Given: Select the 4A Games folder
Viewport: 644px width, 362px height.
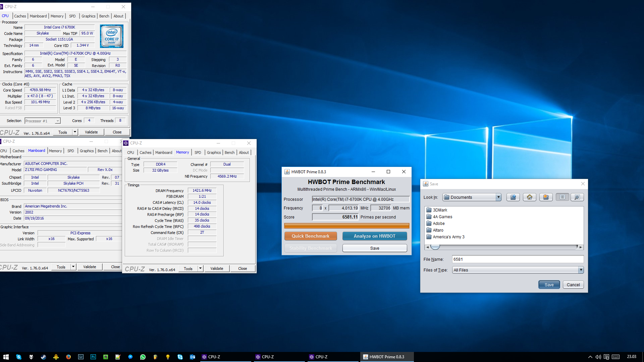Looking at the screenshot, I should click(x=439, y=217).
